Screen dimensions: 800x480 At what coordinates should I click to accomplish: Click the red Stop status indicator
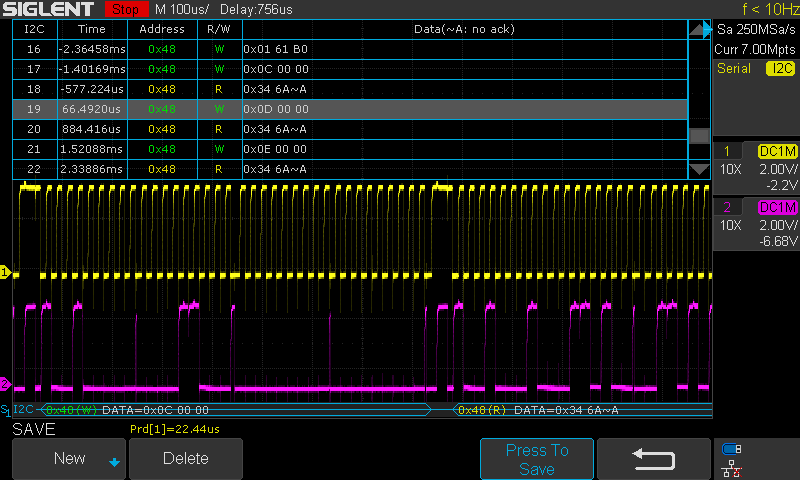pos(126,9)
